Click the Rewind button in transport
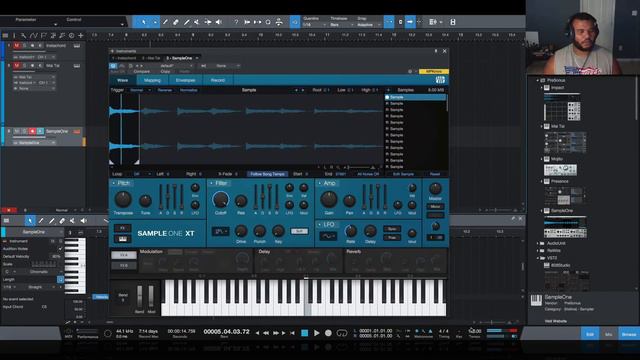 (x=266, y=333)
